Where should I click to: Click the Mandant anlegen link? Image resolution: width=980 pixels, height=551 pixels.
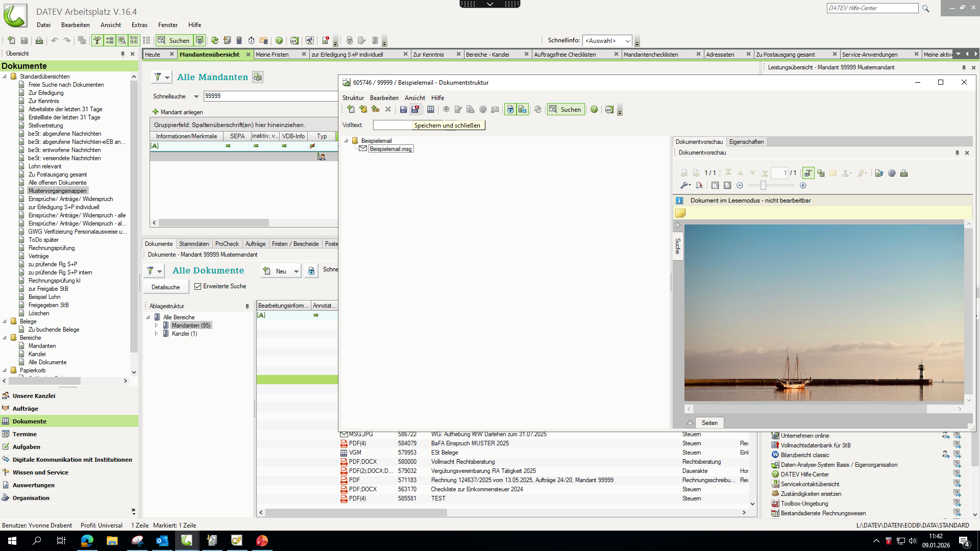pos(181,112)
